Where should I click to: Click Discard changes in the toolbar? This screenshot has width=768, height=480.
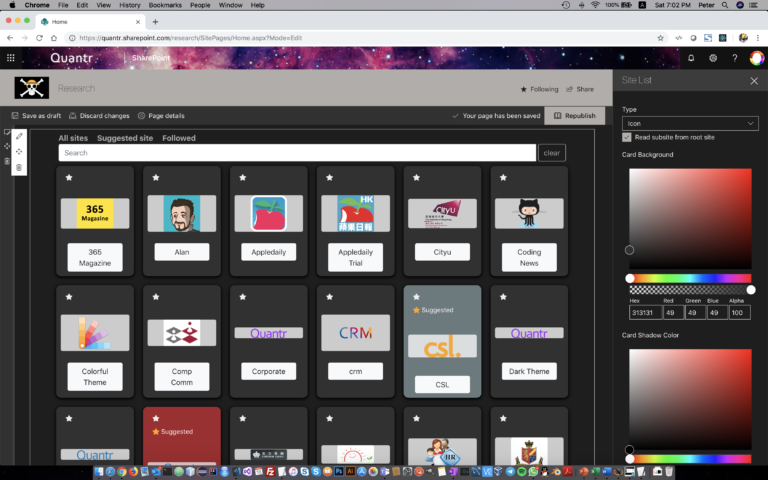[x=99, y=116]
